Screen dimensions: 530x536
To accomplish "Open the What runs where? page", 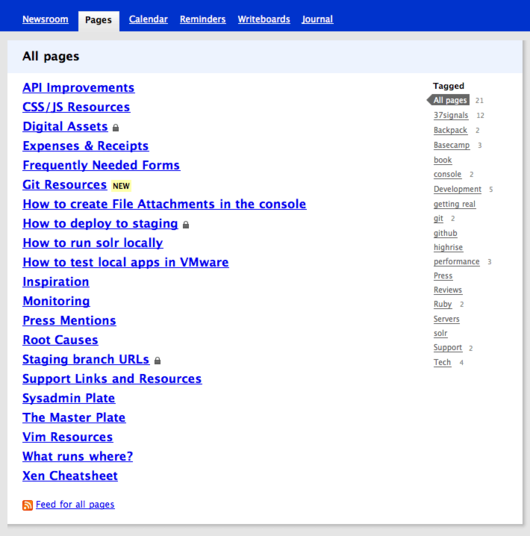I will (x=78, y=457).
